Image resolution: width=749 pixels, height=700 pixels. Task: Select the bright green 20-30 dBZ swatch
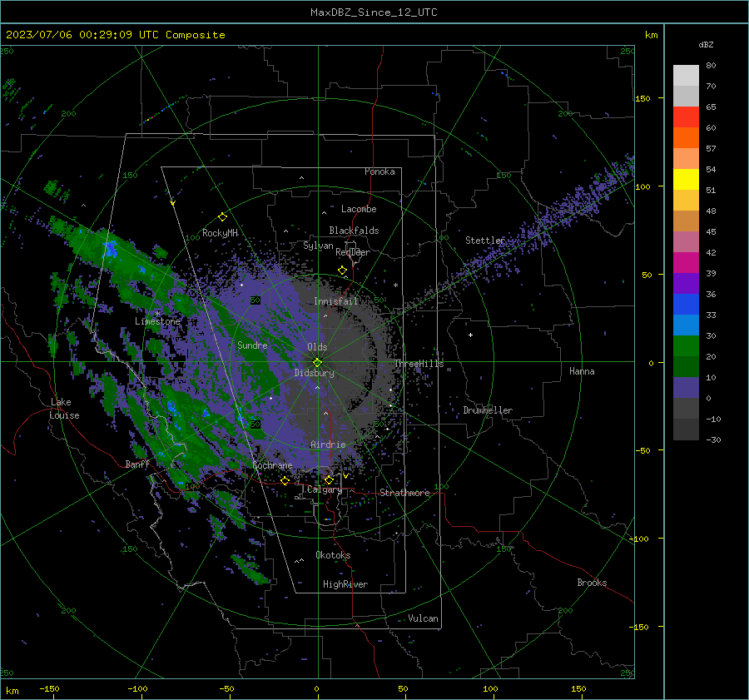[x=686, y=346]
